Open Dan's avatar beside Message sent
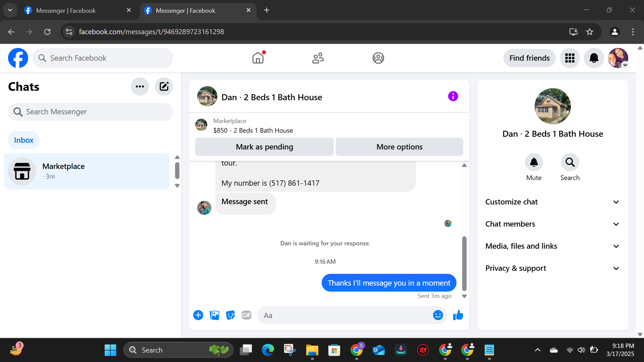Viewport: 644px width, 362px height. point(204,208)
